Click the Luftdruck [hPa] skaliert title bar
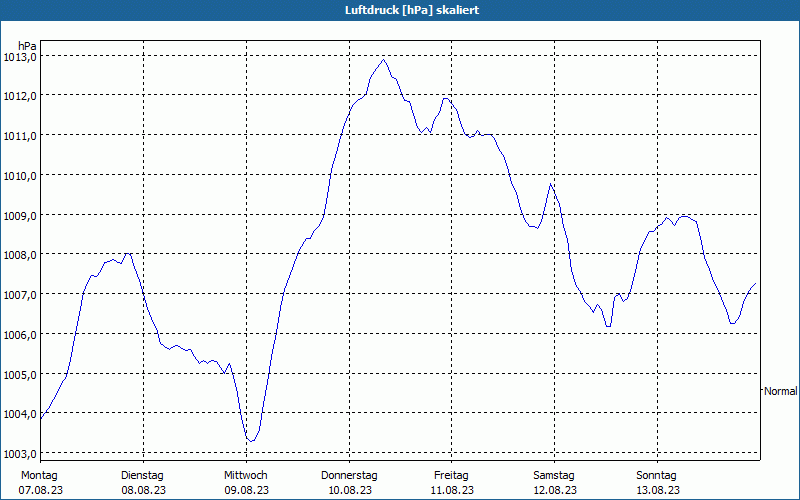This screenshot has height=500, width=800. coord(400,10)
